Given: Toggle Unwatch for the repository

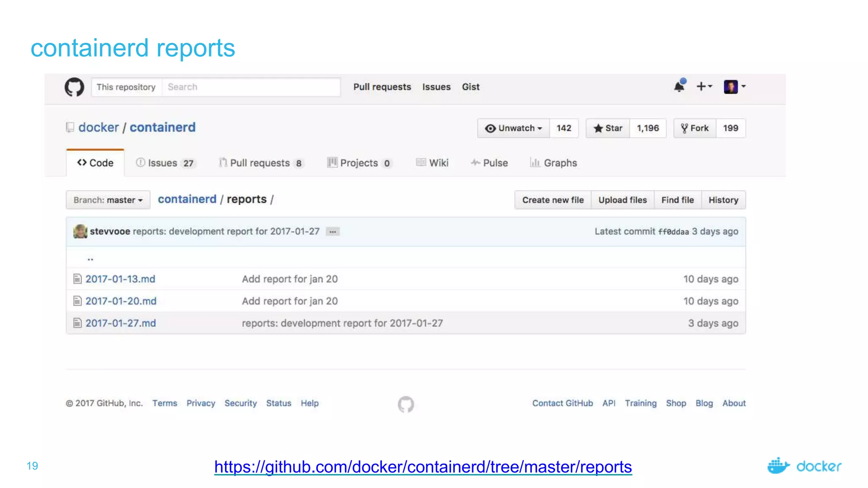Looking at the screenshot, I should click(513, 128).
